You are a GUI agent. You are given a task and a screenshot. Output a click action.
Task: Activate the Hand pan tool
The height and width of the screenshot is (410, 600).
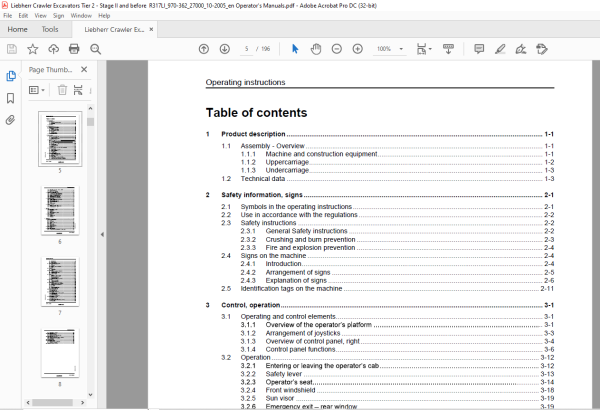(316, 49)
